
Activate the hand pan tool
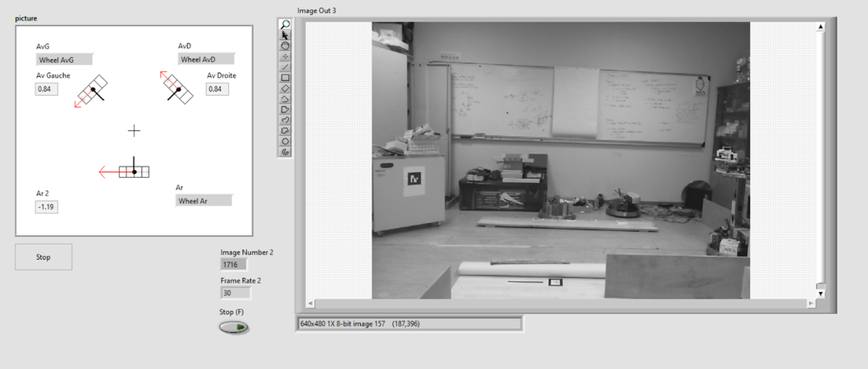286,46
